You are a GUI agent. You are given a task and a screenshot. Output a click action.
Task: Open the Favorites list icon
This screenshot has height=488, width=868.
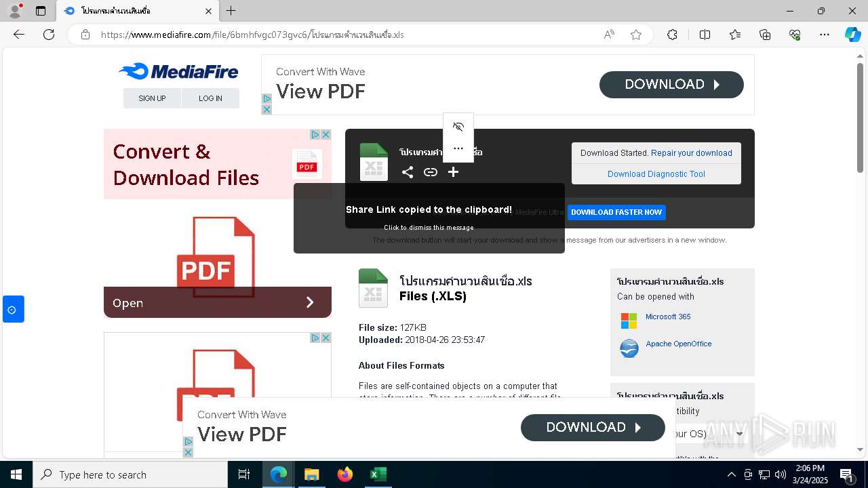point(735,35)
